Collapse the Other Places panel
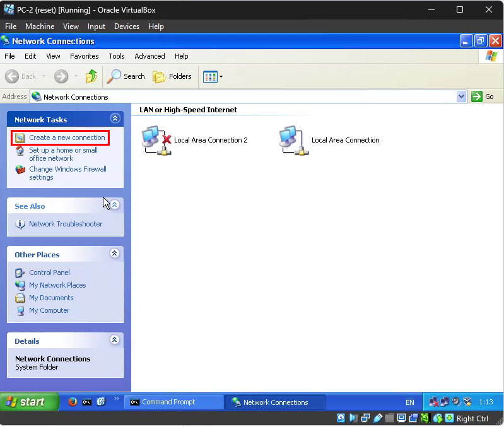This screenshot has width=504, height=427. [x=115, y=253]
